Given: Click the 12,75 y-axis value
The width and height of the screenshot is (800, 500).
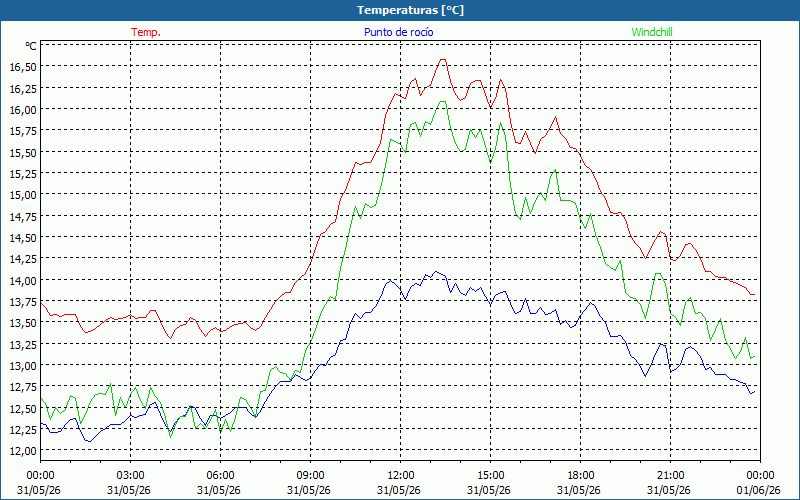Looking at the screenshot, I should click(23, 386).
